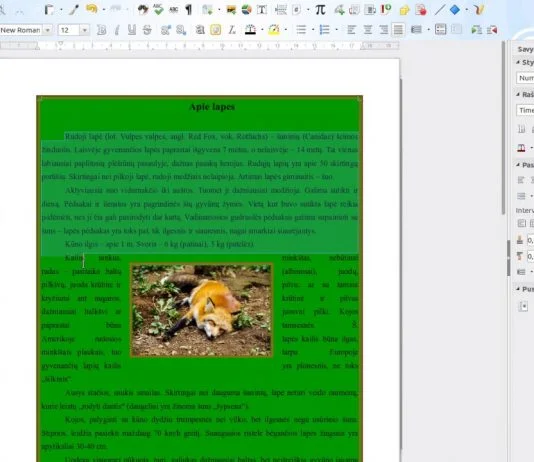Click the Insert Table icon
The width and height of the screenshot is (534, 462).
pyautogui.click(x=207, y=10)
